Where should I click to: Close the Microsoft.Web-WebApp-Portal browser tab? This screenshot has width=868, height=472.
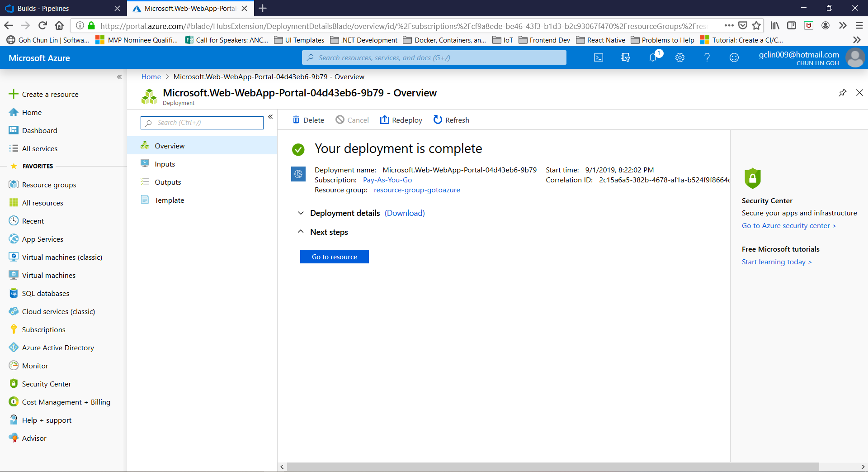[x=244, y=8]
